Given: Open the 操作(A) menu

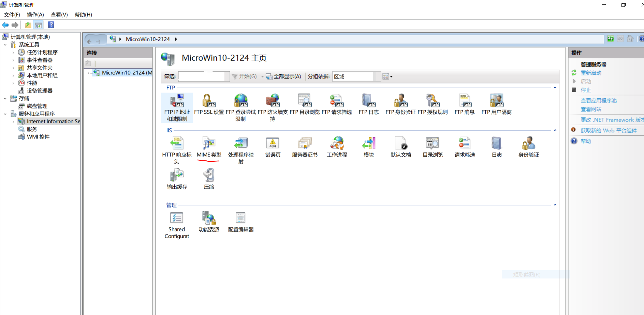Looking at the screenshot, I should pyautogui.click(x=35, y=15).
